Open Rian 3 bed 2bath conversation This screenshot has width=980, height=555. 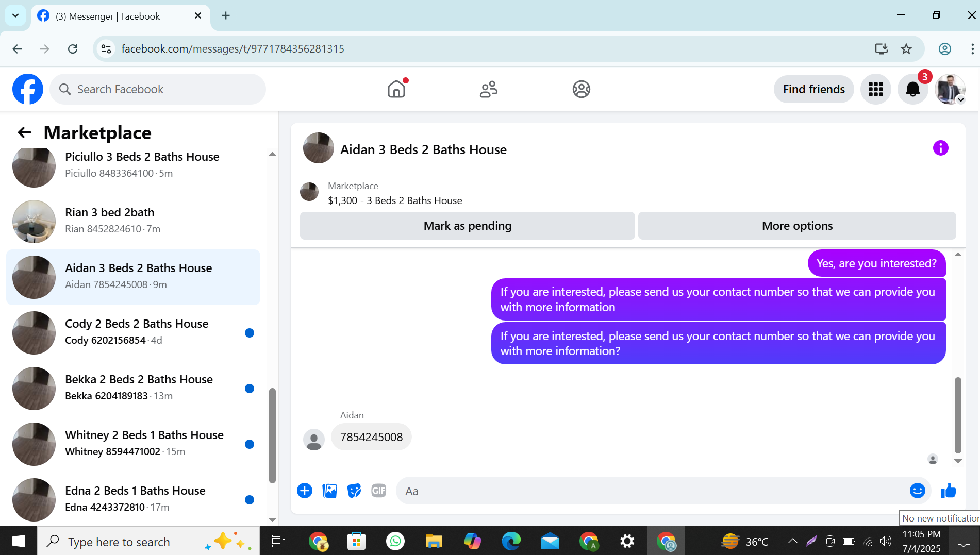pos(133,221)
